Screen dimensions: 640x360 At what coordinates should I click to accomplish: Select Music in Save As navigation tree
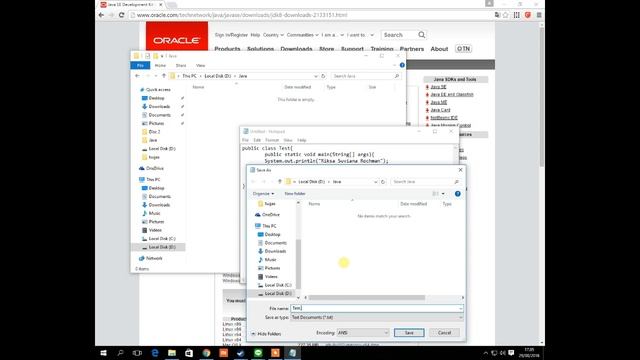267,260
